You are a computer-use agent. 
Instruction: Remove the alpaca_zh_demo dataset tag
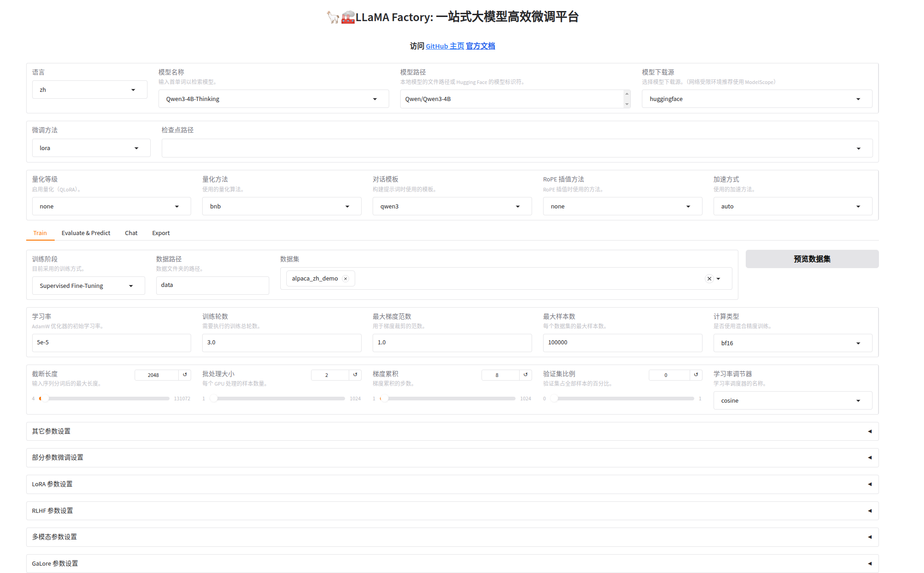tap(346, 279)
